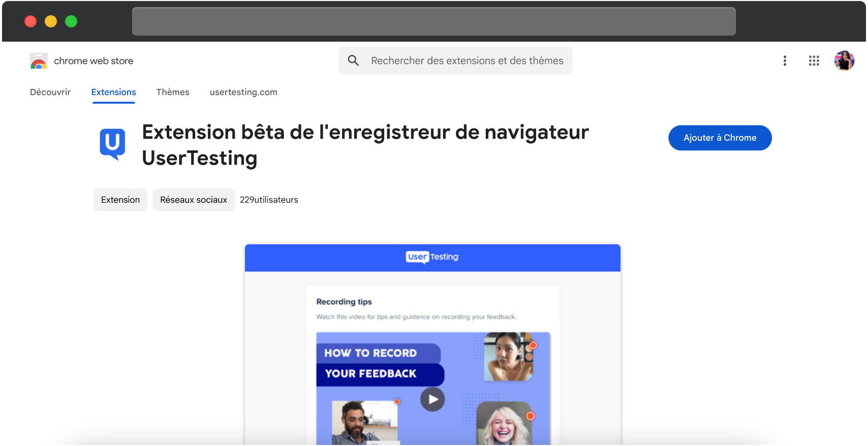
Task: Select the Extensions tab
Action: pos(114,92)
